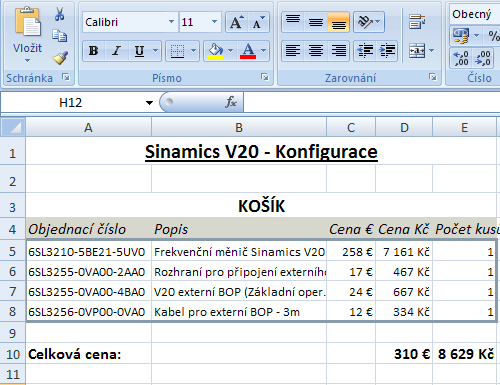
Task: Align text to bottom
Action: (x=338, y=22)
